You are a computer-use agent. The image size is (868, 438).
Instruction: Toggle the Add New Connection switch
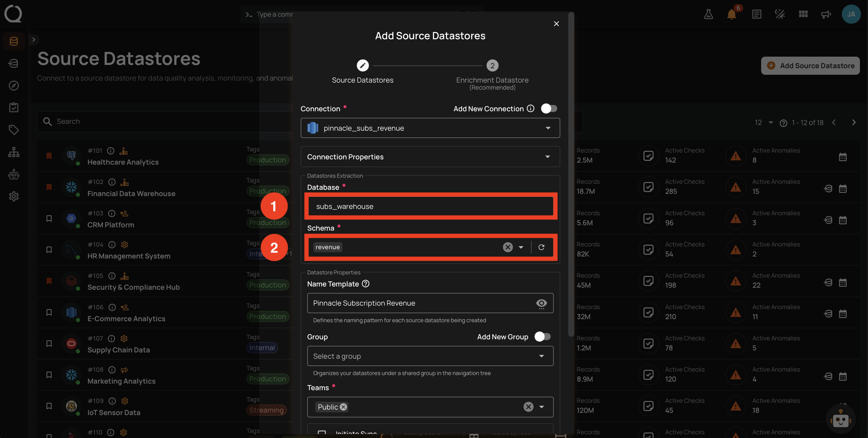549,108
